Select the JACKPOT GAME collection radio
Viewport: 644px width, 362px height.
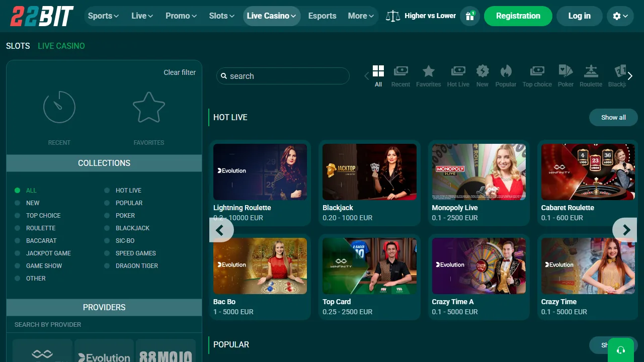tap(17, 253)
